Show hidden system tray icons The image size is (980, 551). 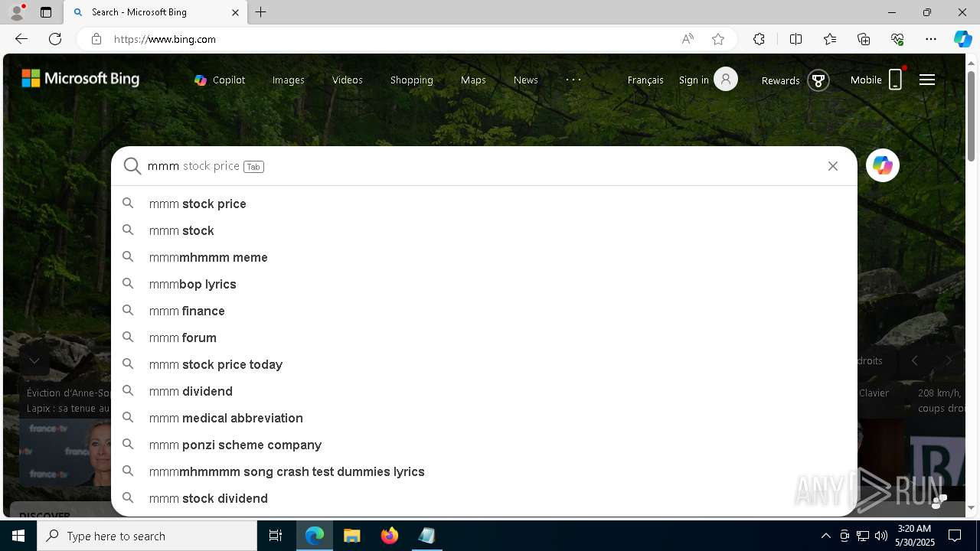coord(825,536)
